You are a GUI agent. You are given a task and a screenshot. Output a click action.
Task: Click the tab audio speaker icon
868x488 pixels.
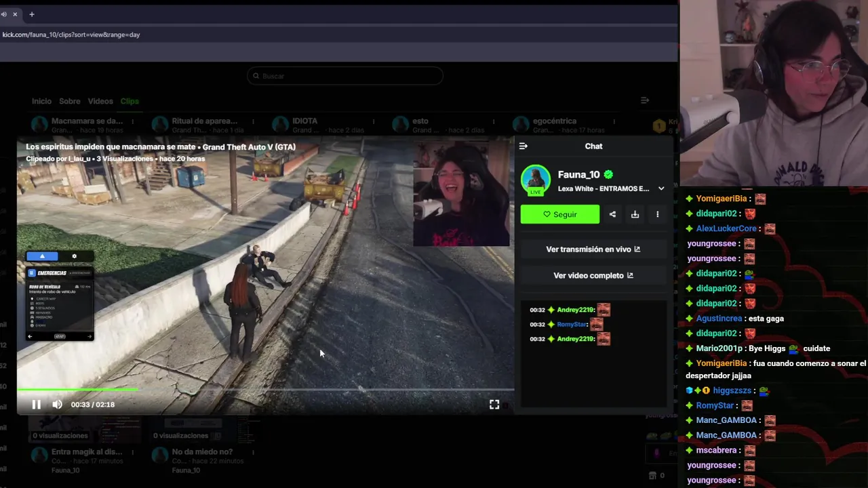(x=3, y=14)
